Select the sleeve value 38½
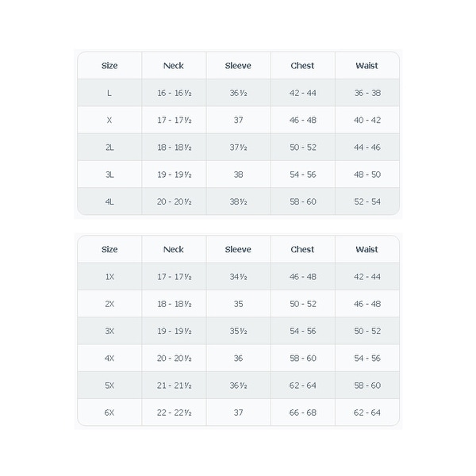Image resolution: width=476 pixels, height=476 pixels. (238, 202)
